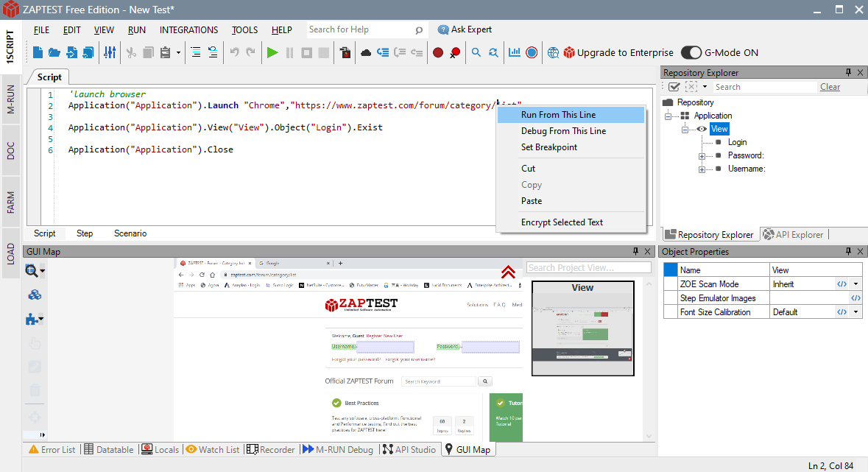This screenshot has height=472, width=868.
Task: Click the magnifier Find toolbar icon
Action: [476, 52]
